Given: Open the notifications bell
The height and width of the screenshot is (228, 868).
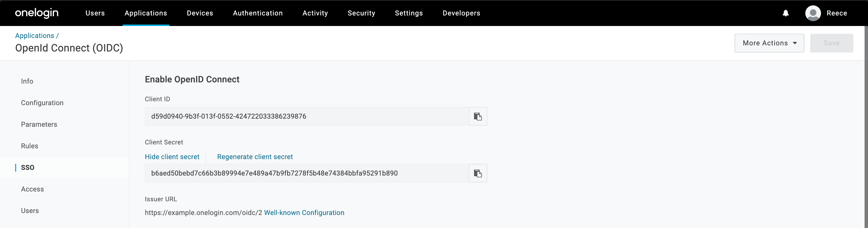Looking at the screenshot, I should coord(786,13).
